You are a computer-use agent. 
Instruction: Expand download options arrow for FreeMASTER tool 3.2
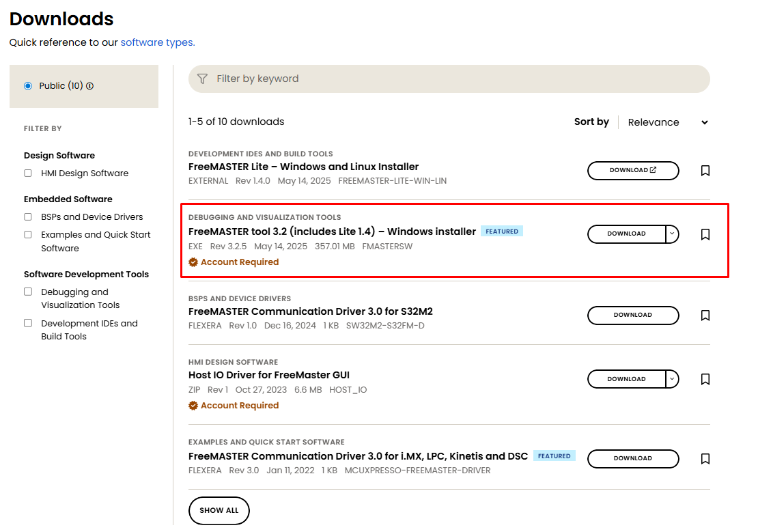coord(672,234)
